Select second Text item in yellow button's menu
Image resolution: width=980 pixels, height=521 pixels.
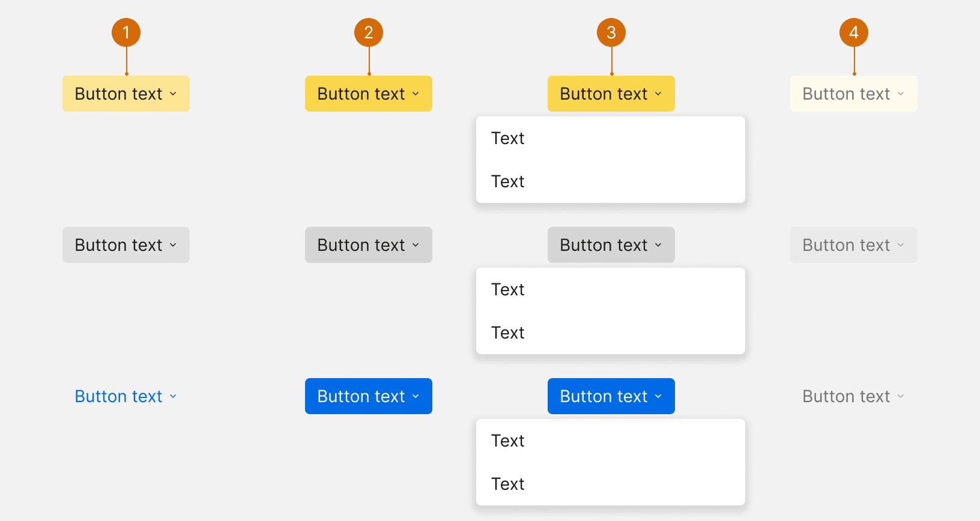pos(508,182)
